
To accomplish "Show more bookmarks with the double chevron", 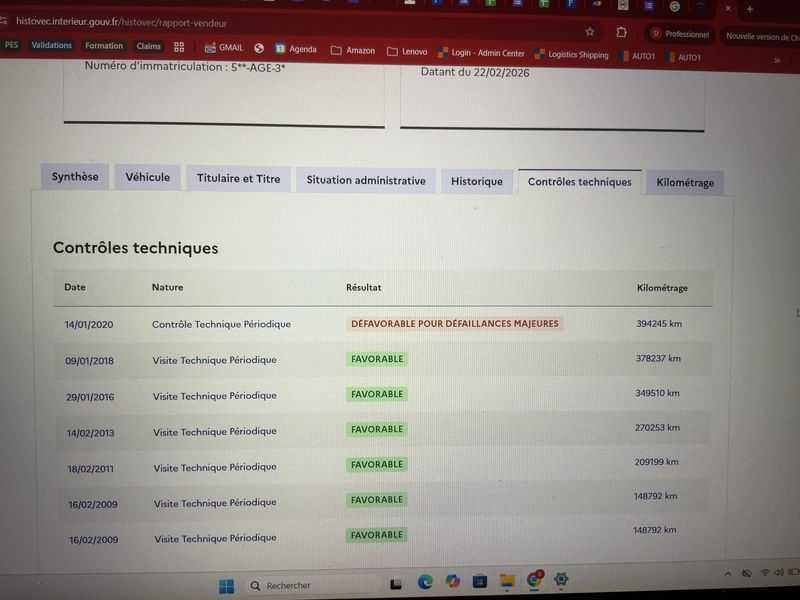I will 777,60.
